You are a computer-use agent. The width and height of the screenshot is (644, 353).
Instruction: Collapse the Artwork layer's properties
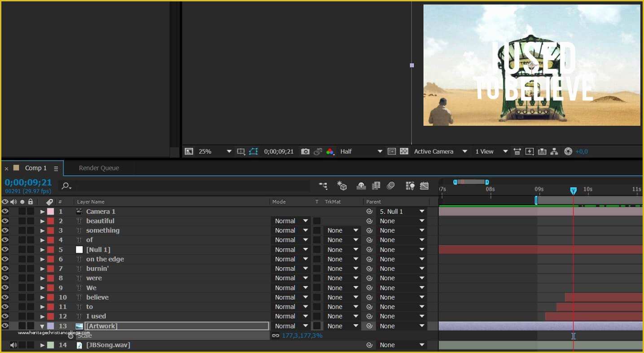pyautogui.click(x=42, y=326)
